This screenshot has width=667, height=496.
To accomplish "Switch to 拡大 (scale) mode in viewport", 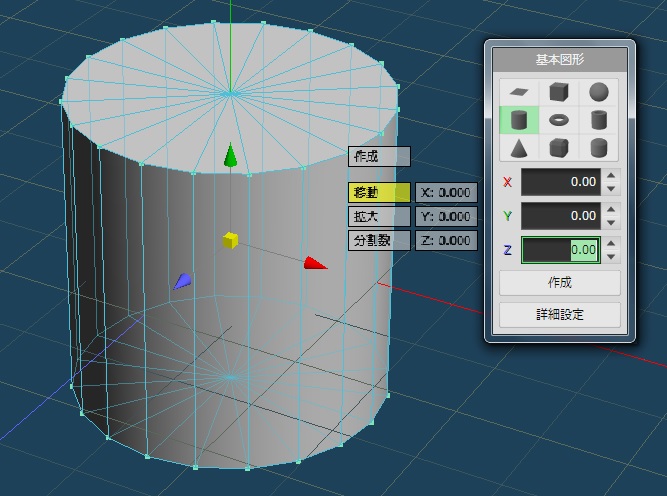I will click(379, 216).
